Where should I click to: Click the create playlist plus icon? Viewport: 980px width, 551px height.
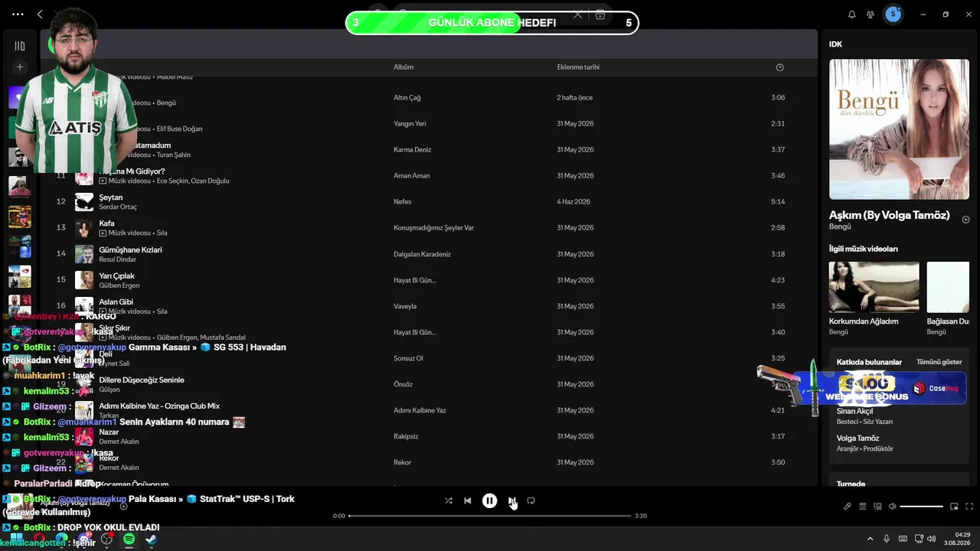click(20, 67)
